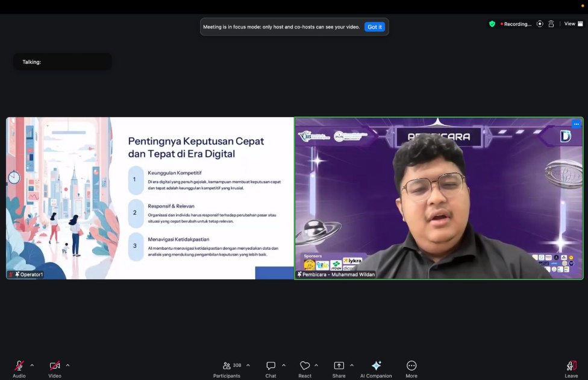The width and height of the screenshot is (588, 380).
Task: Launch AI Companion
Action: click(376, 366)
